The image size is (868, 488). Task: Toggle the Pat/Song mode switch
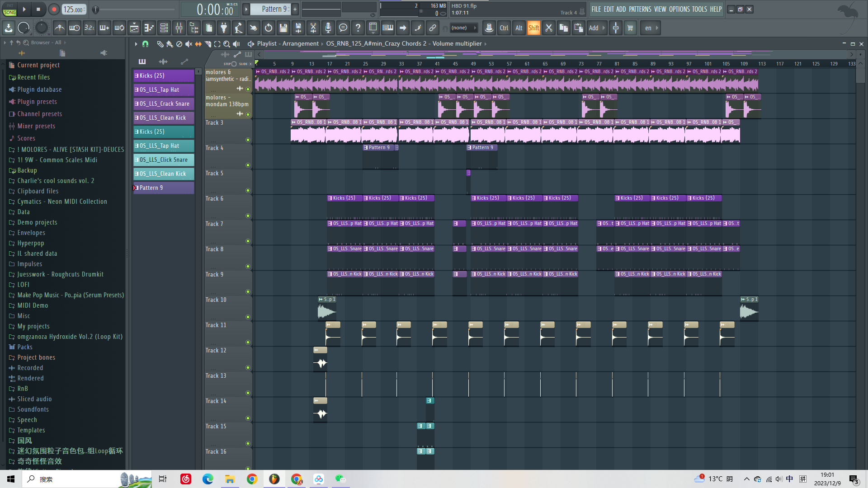[x=9, y=9]
